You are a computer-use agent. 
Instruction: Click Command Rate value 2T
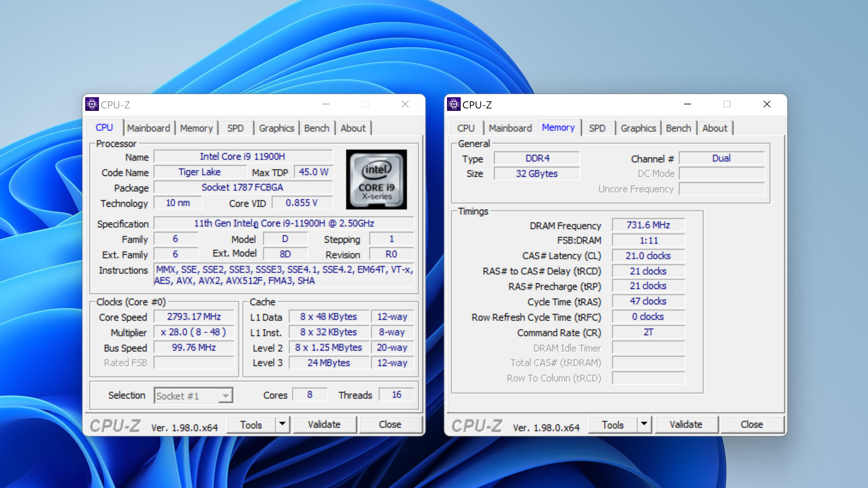(648, 332)
